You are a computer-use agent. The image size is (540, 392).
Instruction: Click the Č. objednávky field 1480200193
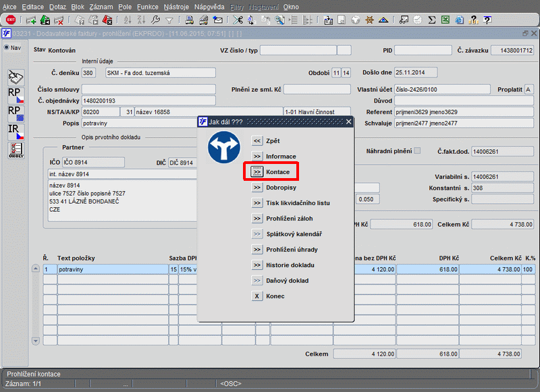[x=148, y=101]
